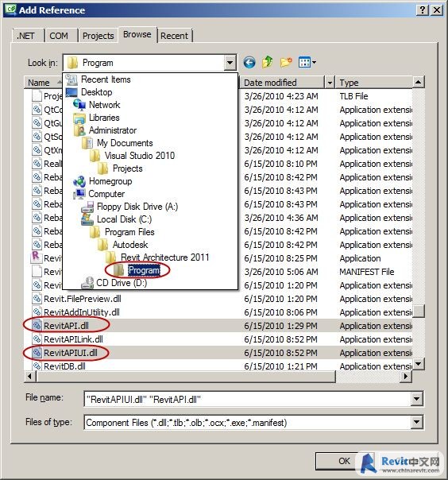Click the horizontal scrollbar right arrow
448x480 pixels.
pos(406,376)
